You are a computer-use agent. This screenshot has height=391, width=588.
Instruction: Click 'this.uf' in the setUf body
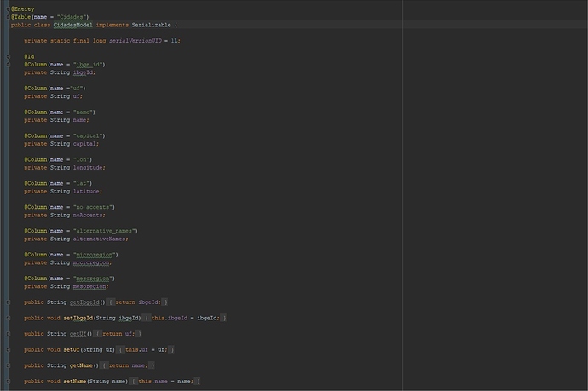click(136, 350)
